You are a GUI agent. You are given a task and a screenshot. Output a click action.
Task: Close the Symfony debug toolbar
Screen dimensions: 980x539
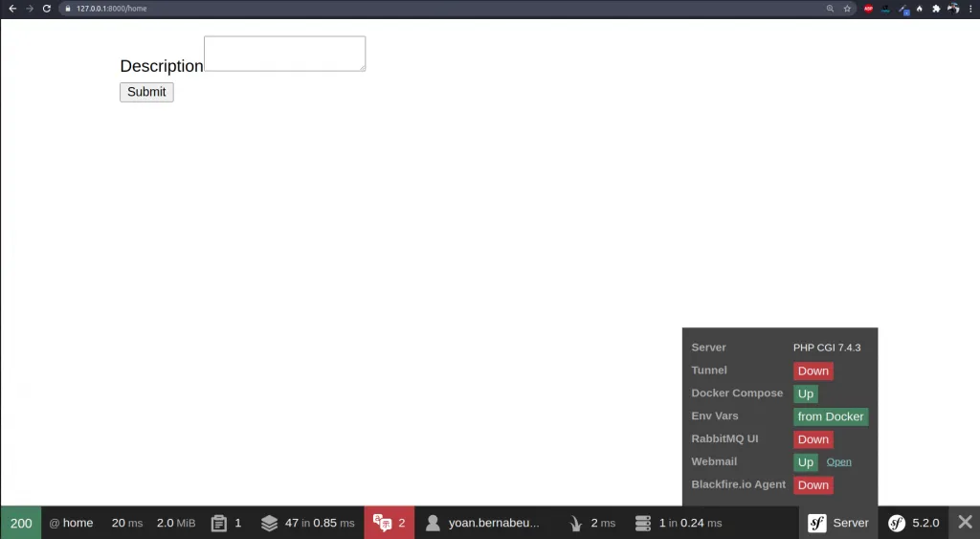point(965,523)
